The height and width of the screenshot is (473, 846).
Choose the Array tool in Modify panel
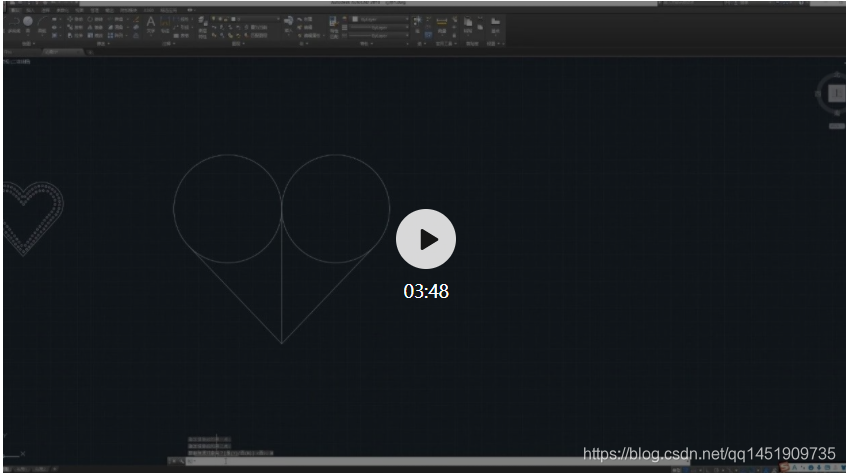[115, 35]
